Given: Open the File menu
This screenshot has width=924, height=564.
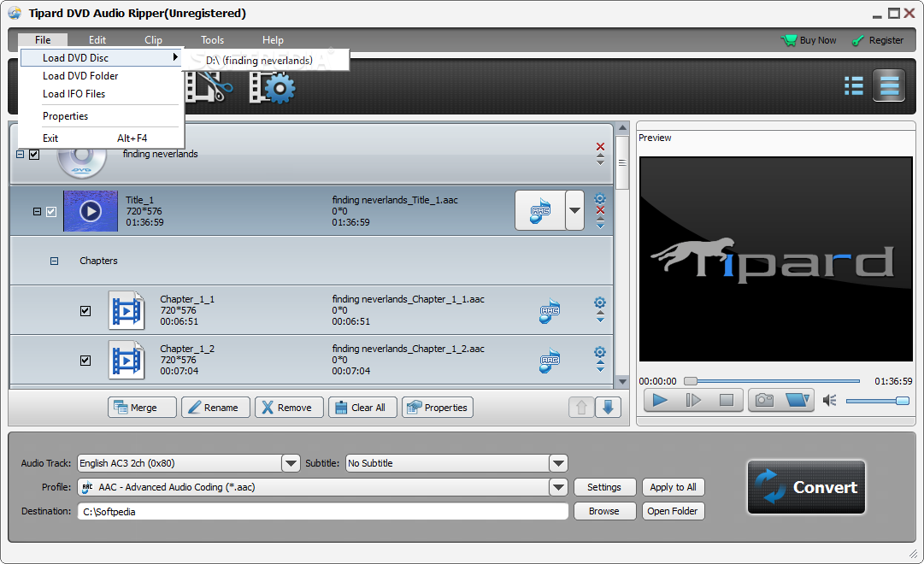Looking at the screenshot, I should pyautogui.click(x=43, y=40).
